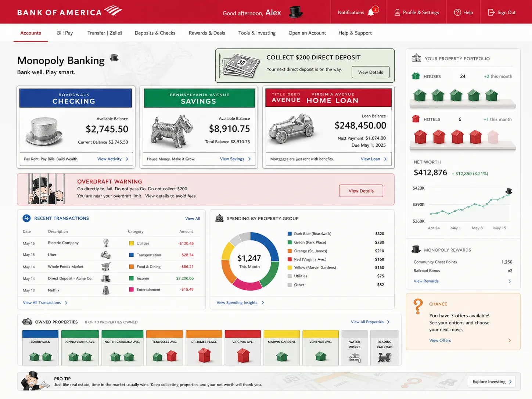Screen dimensions: 532x399
Task: Click the net worth value $412,876
Action: (x=430, y=173)
